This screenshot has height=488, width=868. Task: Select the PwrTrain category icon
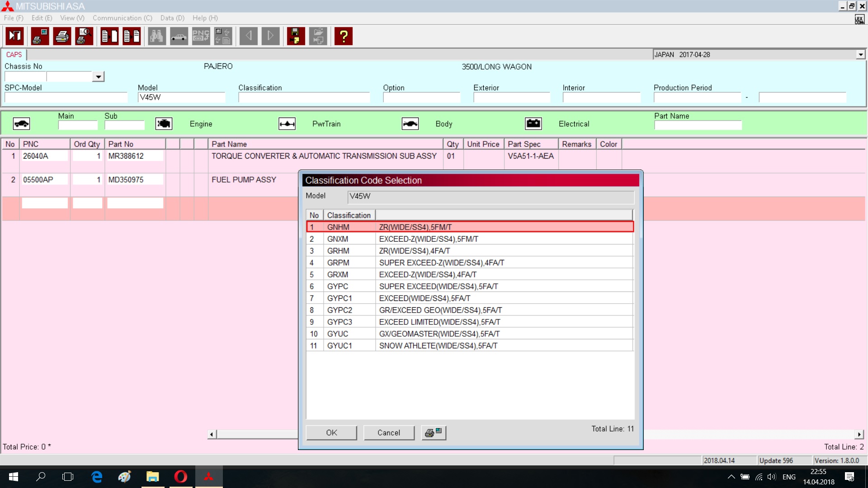[x=287, y=124]
